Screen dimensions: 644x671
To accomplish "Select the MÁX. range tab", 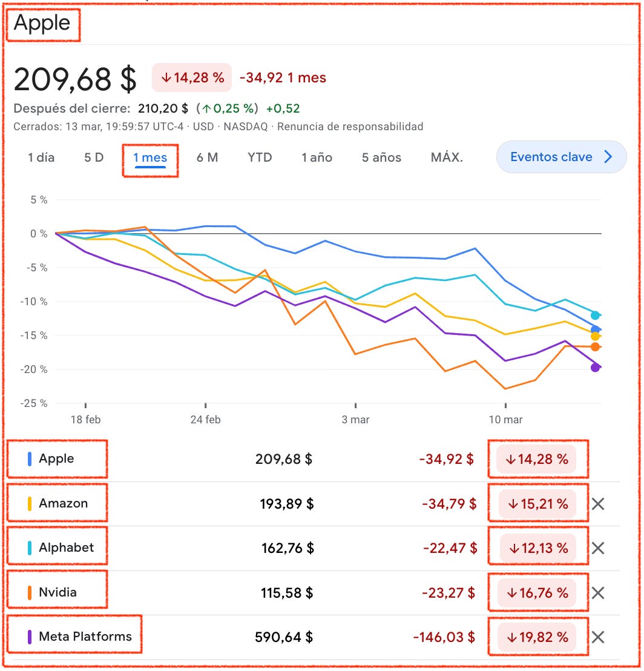I will 447,157.
